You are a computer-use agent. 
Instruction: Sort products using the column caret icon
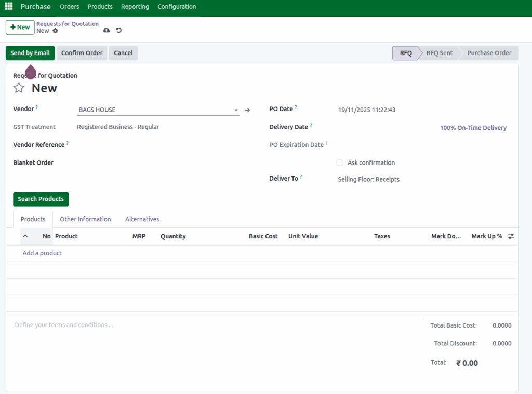coord(25,236)
